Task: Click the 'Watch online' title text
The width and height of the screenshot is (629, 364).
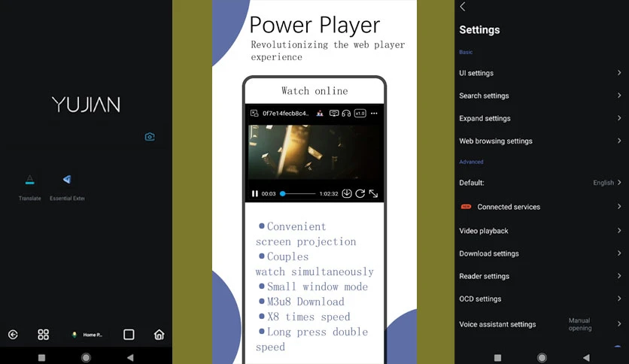Action: tap(314, 91)
